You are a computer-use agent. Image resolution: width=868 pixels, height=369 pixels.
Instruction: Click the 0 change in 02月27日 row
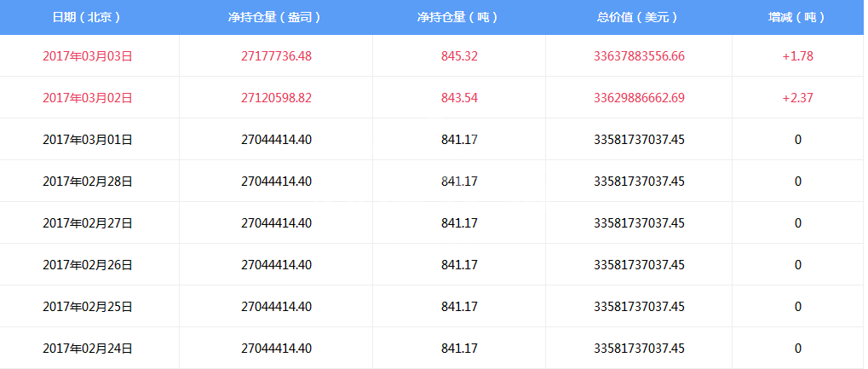click(x=797, y=223)
